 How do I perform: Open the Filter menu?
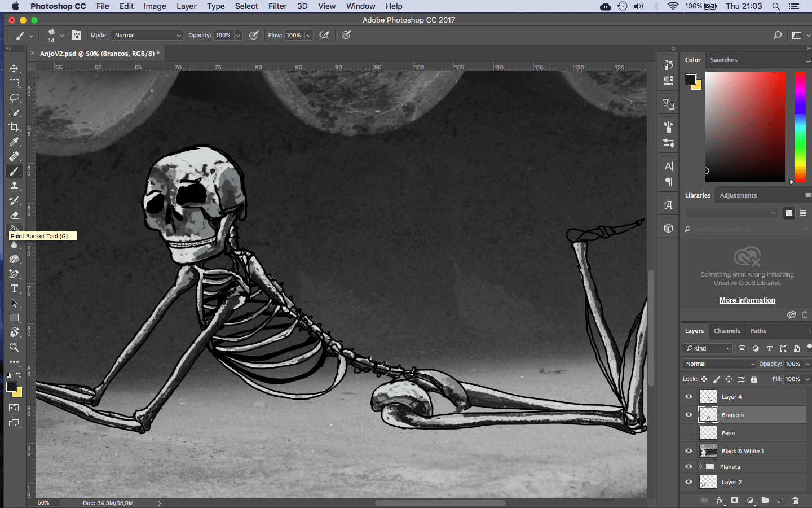[x=277, y=6]
